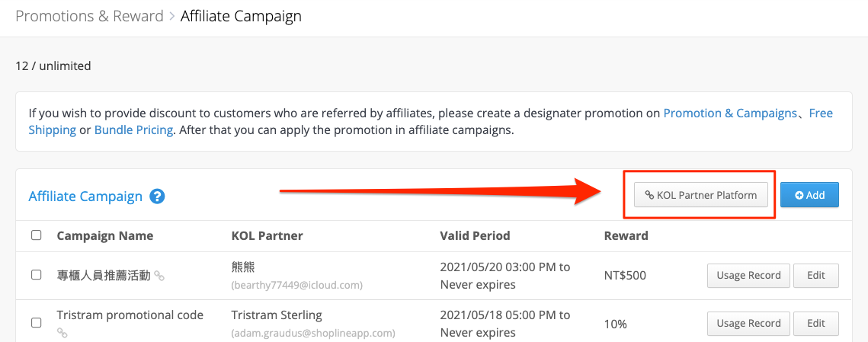The width and height of the screenshot is (868, 342).
Task: Toggle the select-all checkbox in table header
Action: (x=36, y=235)
